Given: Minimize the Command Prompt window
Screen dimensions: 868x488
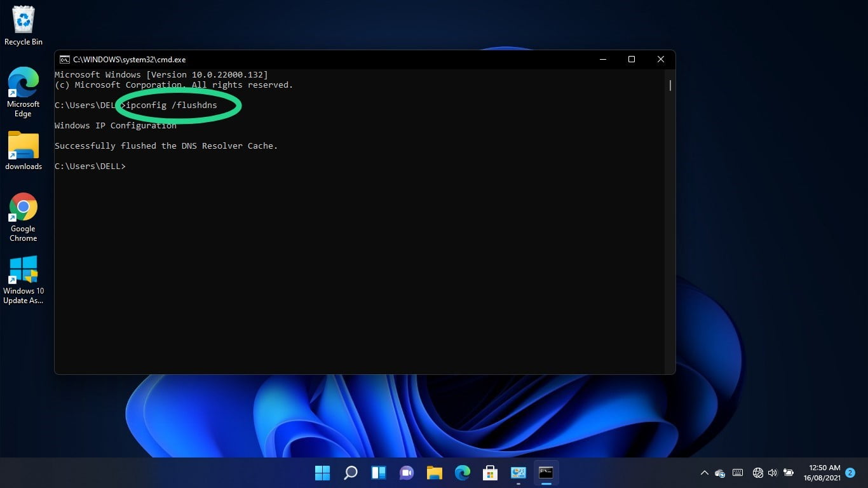Looking at the screenshot, I should (602, 59).
